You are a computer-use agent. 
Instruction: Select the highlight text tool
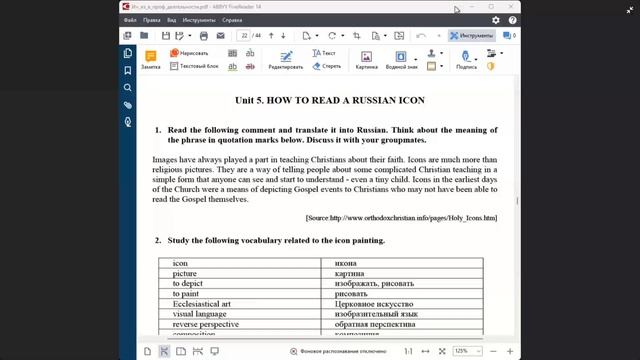[x=233, y=53]
